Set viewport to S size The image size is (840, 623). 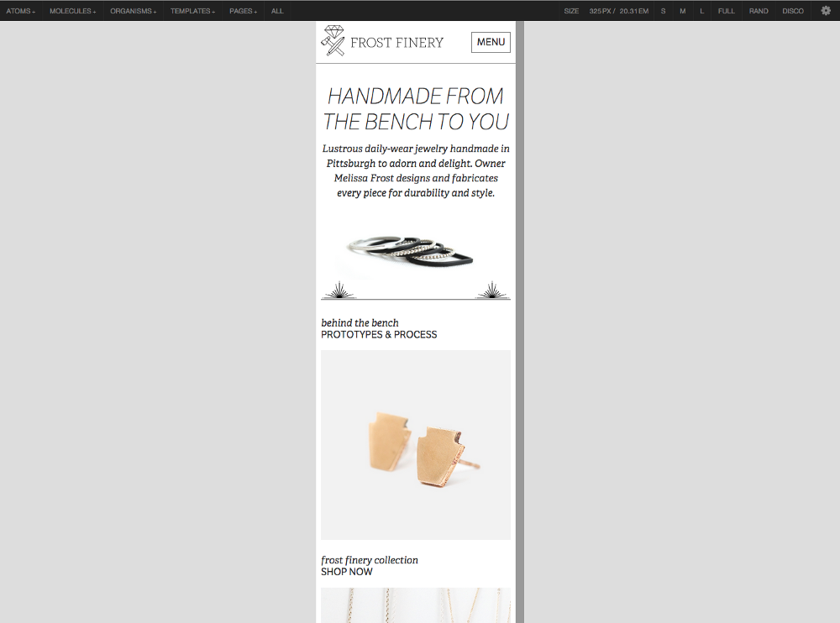(x=664, y=11)
